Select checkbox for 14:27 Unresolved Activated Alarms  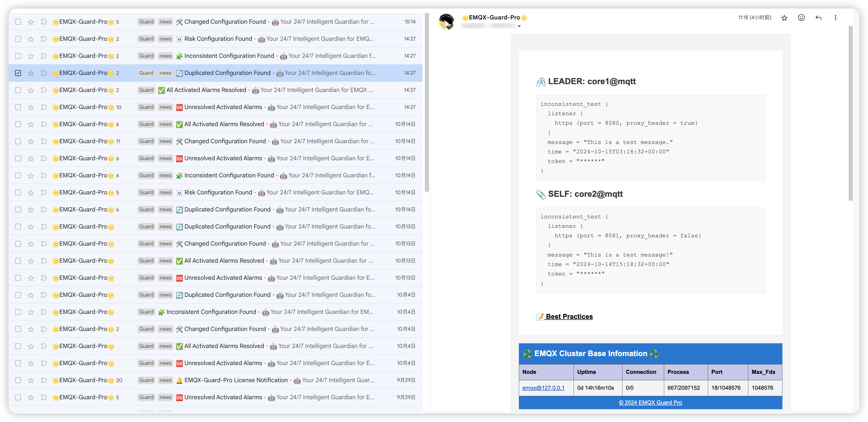click(x=18, y=107)
